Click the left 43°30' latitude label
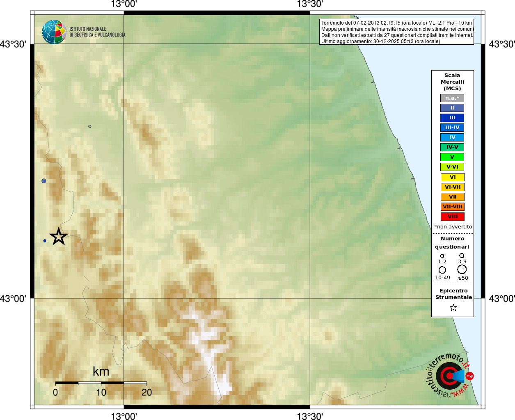Screen dimensions: 515x420 pyautogui.click(x=13, y=44)
